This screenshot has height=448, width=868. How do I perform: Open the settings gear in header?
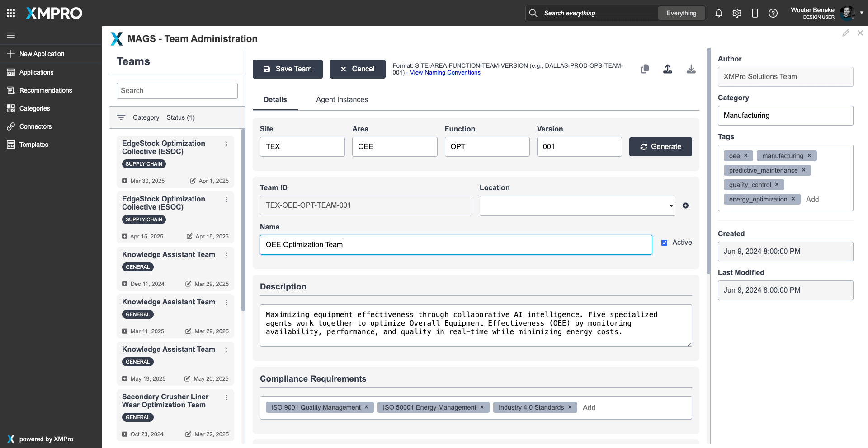coord(737,14)
